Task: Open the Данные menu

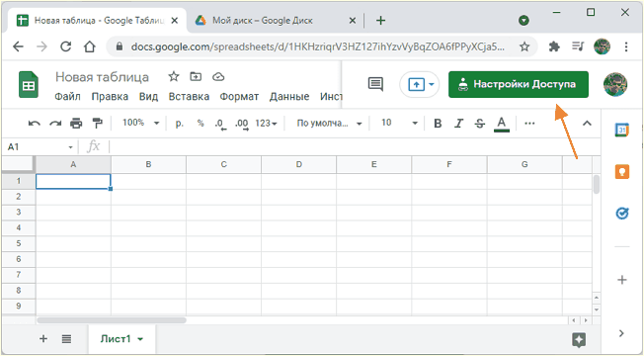Action: click(289, 97)
